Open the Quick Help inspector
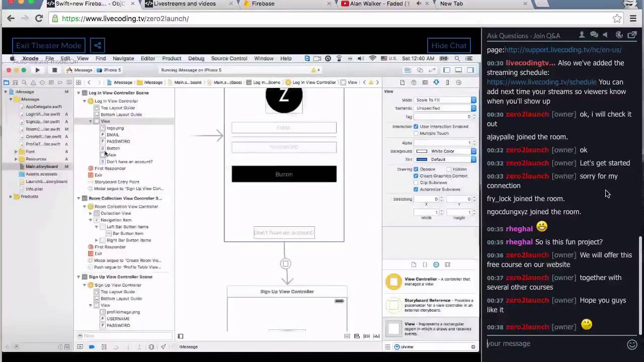 pyautogui.click(x=414, y=82)
